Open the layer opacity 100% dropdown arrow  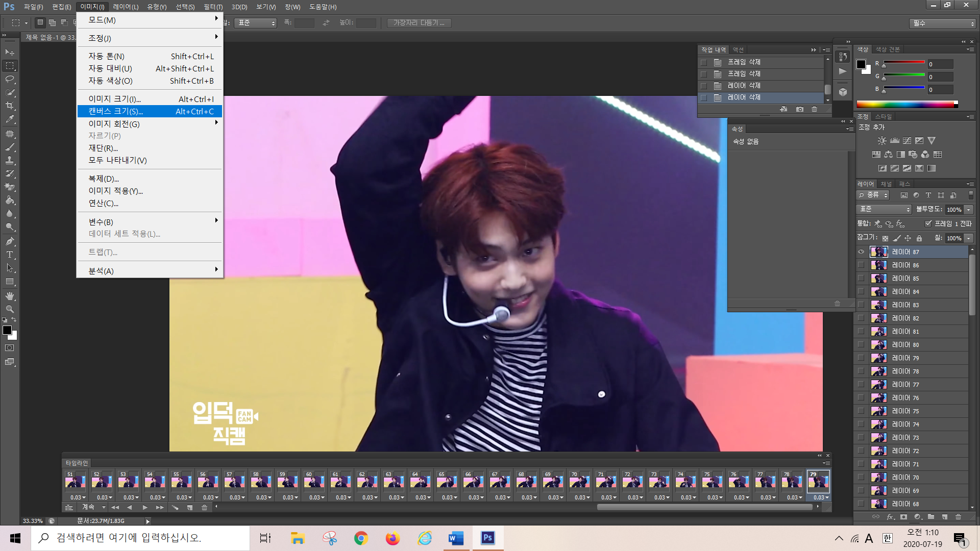pos(969,210)
